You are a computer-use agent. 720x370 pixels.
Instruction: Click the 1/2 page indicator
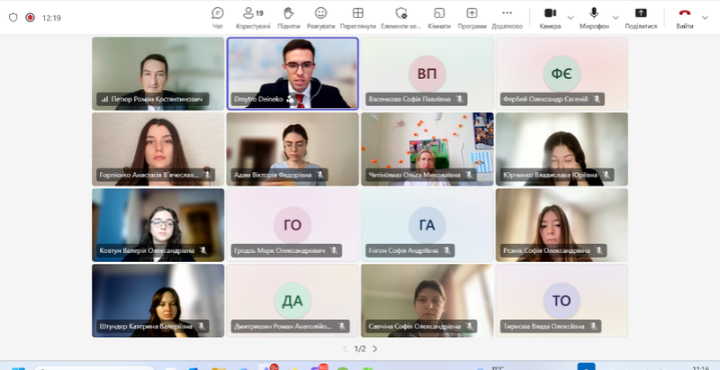(x=360, y=349)
